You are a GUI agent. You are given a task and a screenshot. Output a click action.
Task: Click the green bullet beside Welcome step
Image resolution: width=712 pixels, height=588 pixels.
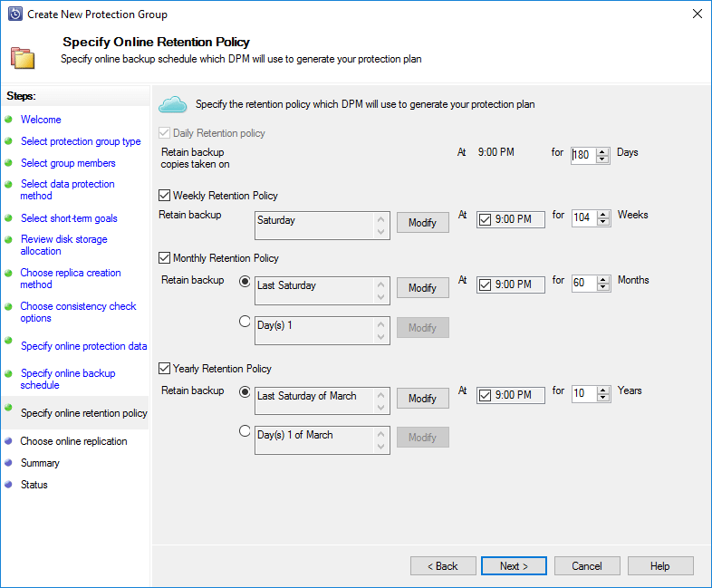(8, 120)
